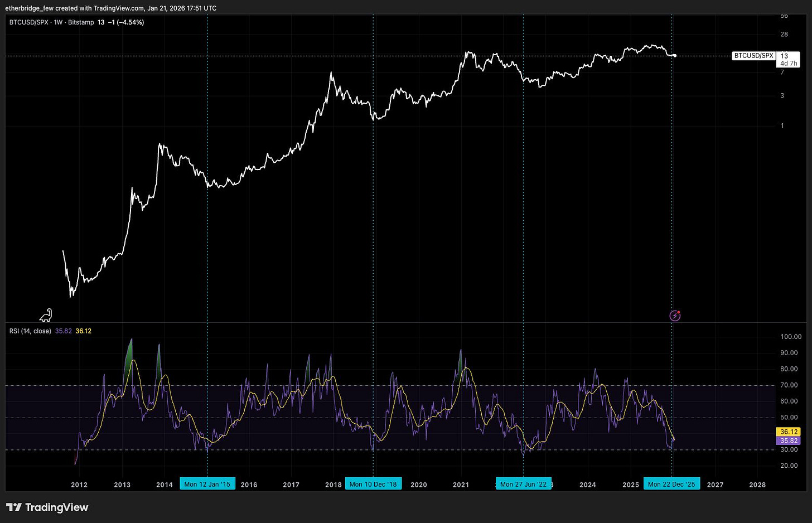812x523 pixels.
Task: Click the 2027 label on the time axis
Action: pos(715,485)
